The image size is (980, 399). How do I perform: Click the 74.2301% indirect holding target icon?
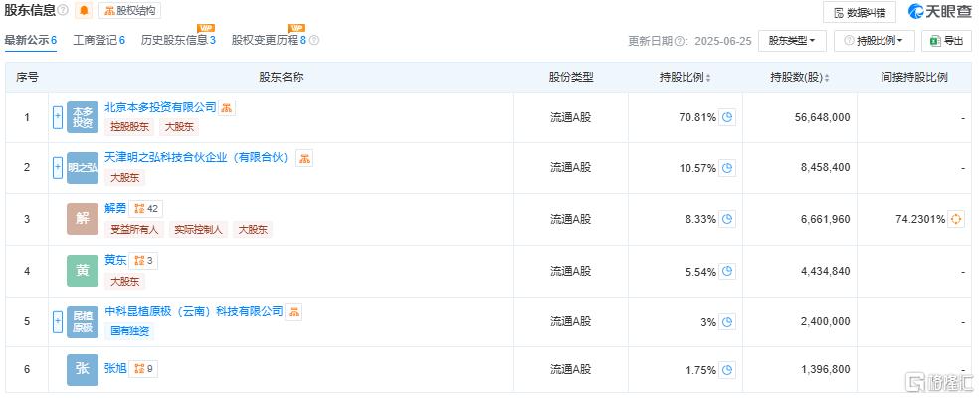(956, 219)
